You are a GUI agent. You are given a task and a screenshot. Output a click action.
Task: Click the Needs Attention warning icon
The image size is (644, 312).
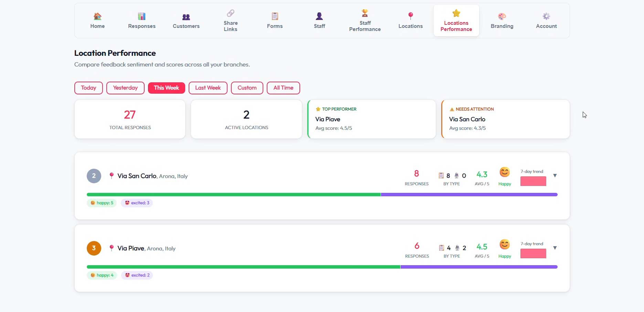[452, 109]
